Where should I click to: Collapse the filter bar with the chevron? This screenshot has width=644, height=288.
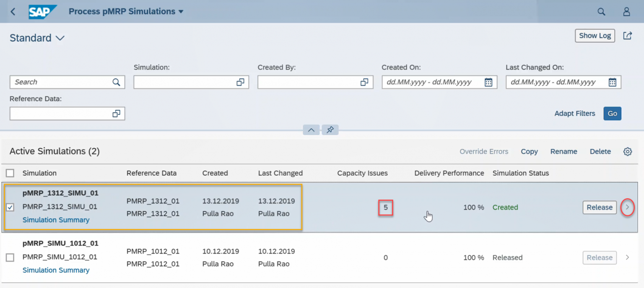(311, 130)
